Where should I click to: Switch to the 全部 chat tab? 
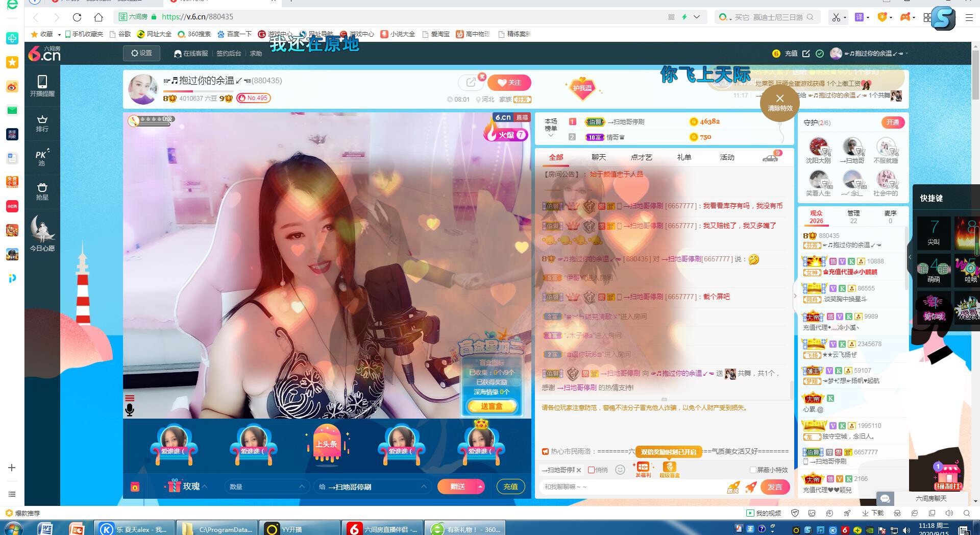pos(556,158)
